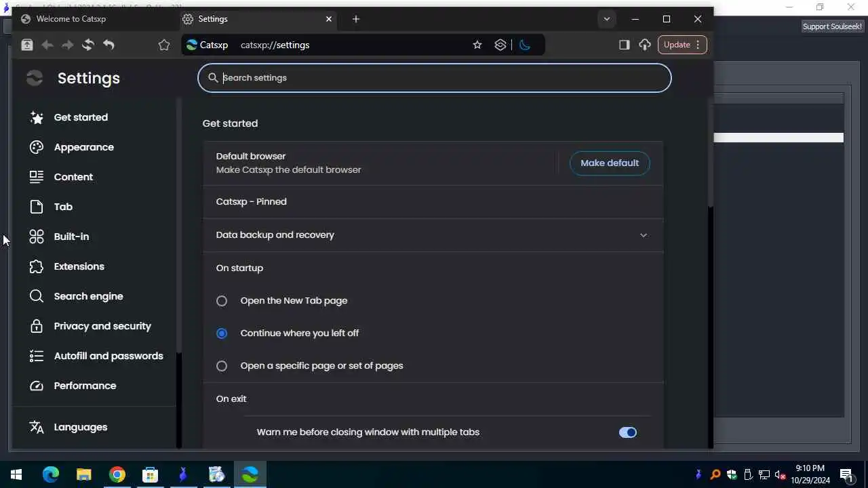868x488 pixels.
Task: Open Privacy and security settings
Action: pos(102,326)
